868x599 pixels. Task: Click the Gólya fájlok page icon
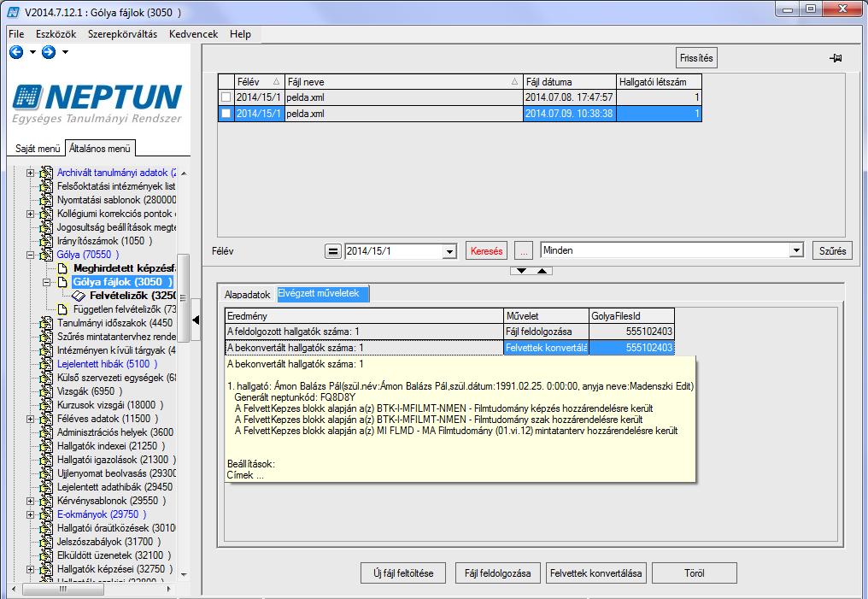pos(62,282)
